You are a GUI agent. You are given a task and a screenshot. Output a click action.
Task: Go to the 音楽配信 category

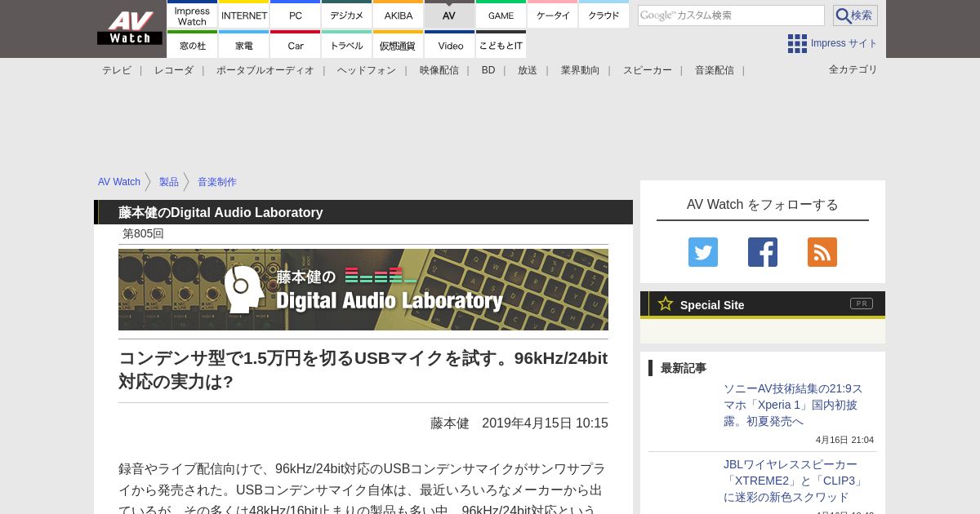pyautogui.click(x=715, y=70)
